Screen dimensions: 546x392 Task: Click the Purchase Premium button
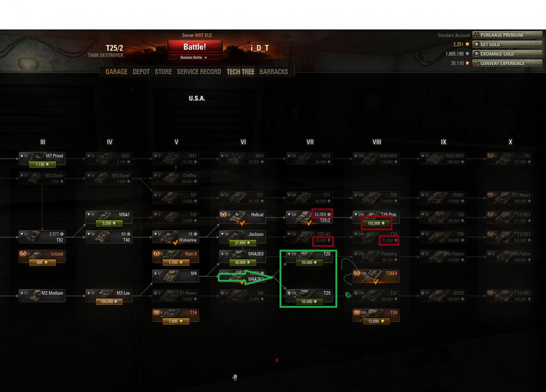tap(507, 35)
